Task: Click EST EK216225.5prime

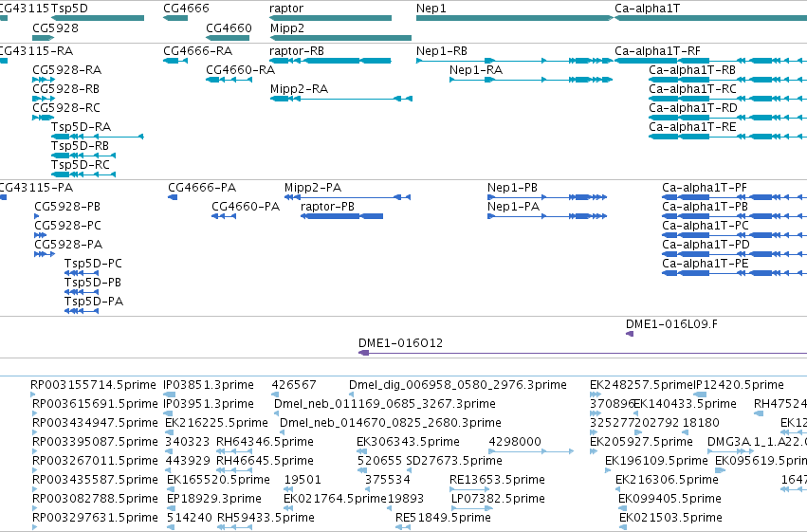Action: click(x=216, y=424)
